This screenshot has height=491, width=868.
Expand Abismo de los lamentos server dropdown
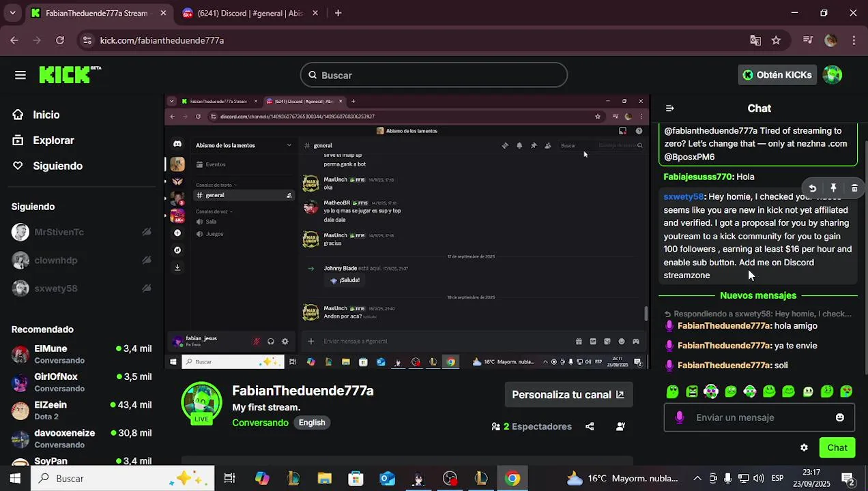(289, 145)
